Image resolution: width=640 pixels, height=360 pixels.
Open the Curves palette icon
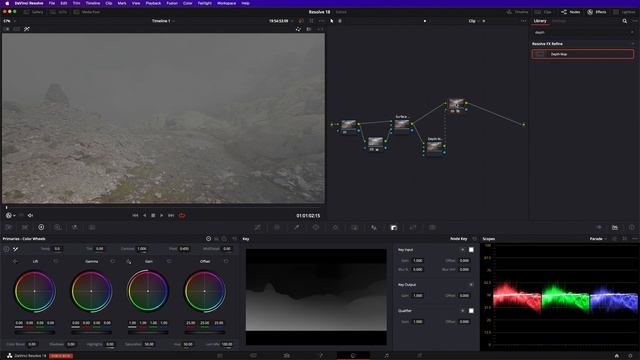click(258, 227)
